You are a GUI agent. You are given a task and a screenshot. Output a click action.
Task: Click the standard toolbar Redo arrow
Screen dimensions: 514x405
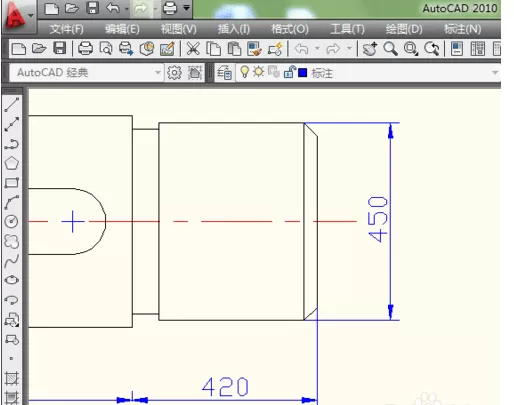pos(333,49)
